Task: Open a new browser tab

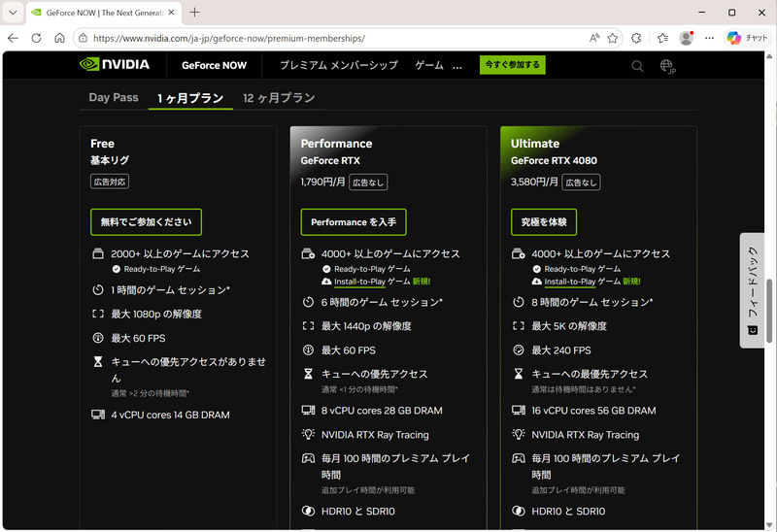Action: click(195, 13)
